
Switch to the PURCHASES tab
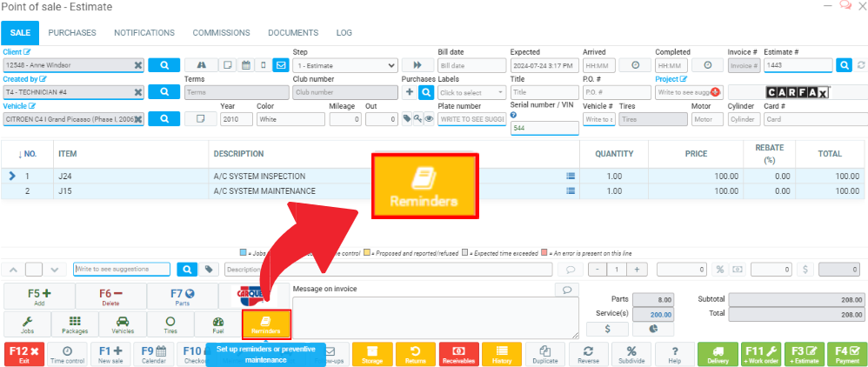72,33
